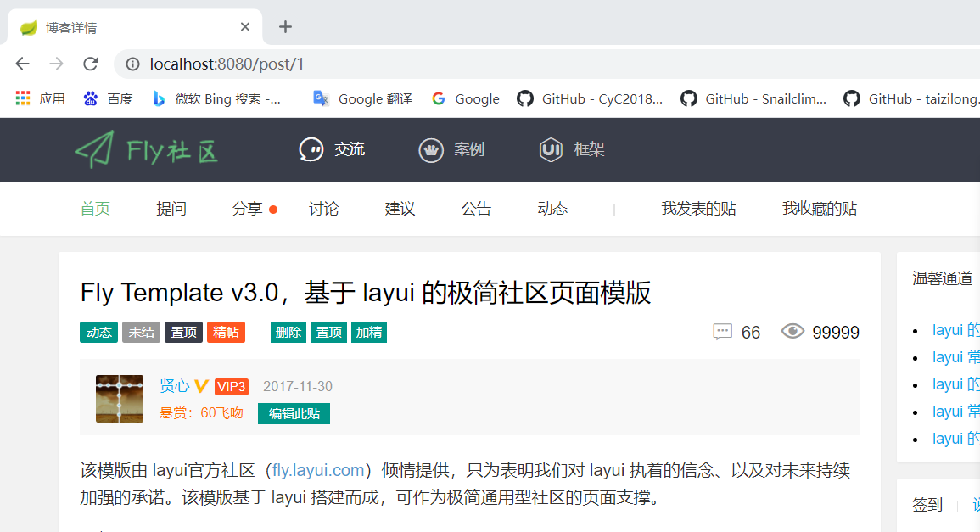Click the view count 99999
Viewport: 980px width, 532px height.
pos(836,333)
